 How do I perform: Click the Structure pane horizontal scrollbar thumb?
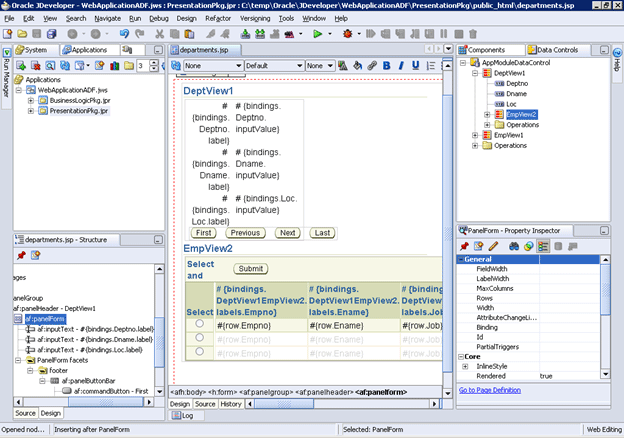(x=105, y=402)
